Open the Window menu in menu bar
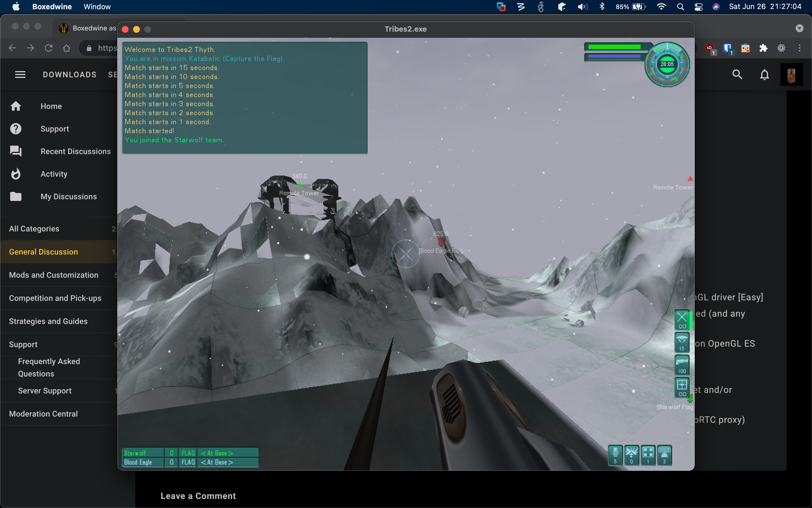The height and width of the screenshot is (508, 812). (97, 7)
